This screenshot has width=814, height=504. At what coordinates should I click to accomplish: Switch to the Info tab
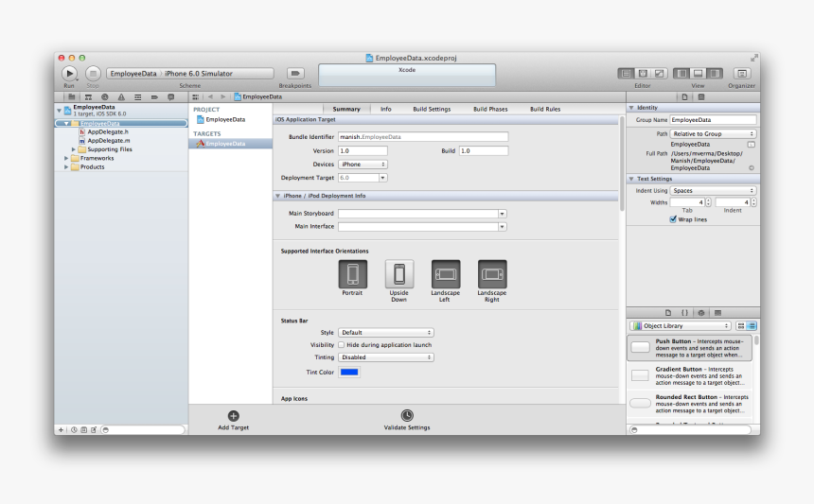click(x=386, y=109)
